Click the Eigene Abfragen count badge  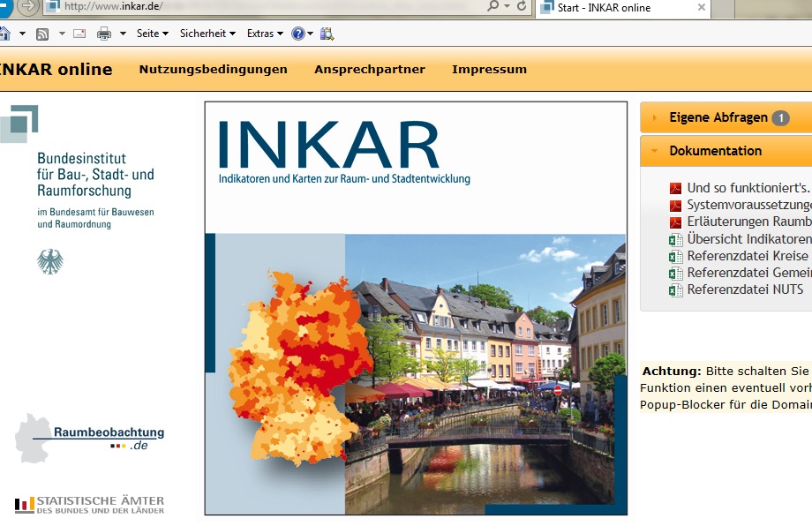click(781, 118)
